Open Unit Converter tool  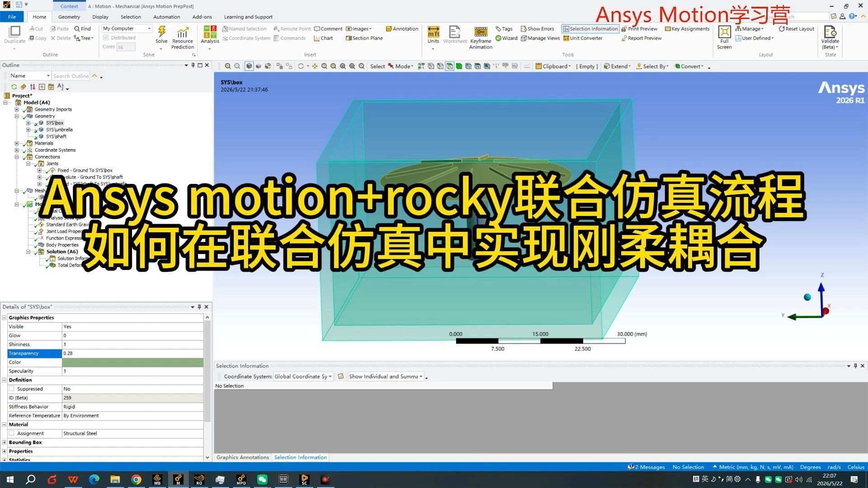coord(583,38)
